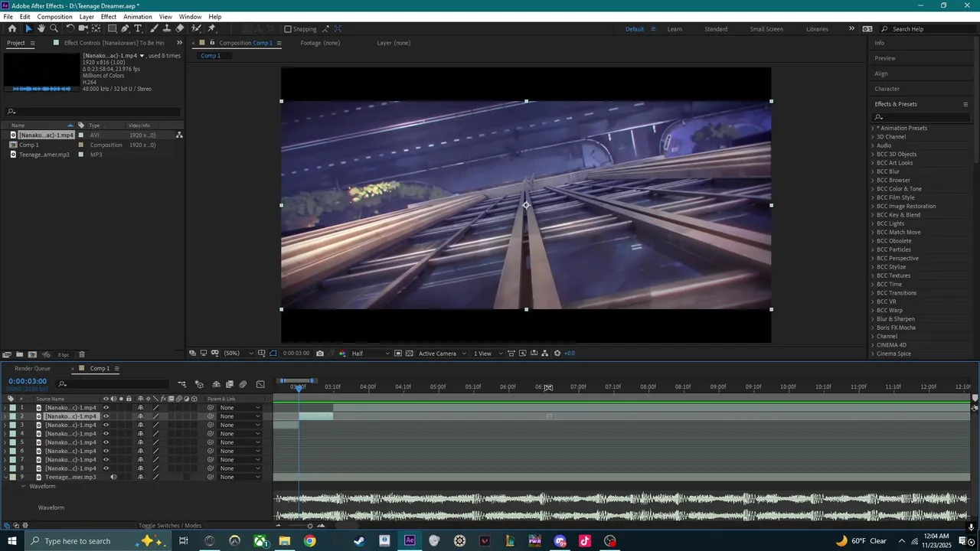The height and width of the screenshot is (551, 980).
Task: Collapse layer 9 Teenage...mer.mp3 triangle
Action: click(x=5, y=477)
